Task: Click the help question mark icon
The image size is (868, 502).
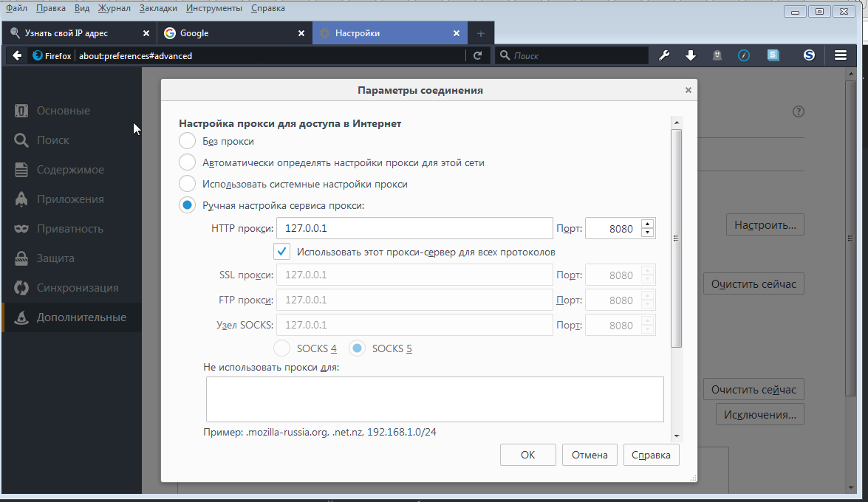Action: click(798, 112)
